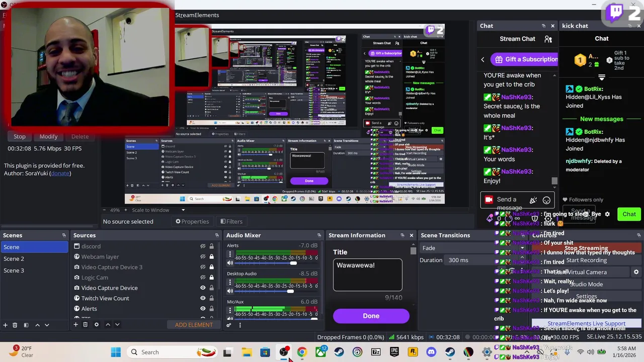Open advanced audio properties gears icon in Audio Mixer

coord(228,325)
